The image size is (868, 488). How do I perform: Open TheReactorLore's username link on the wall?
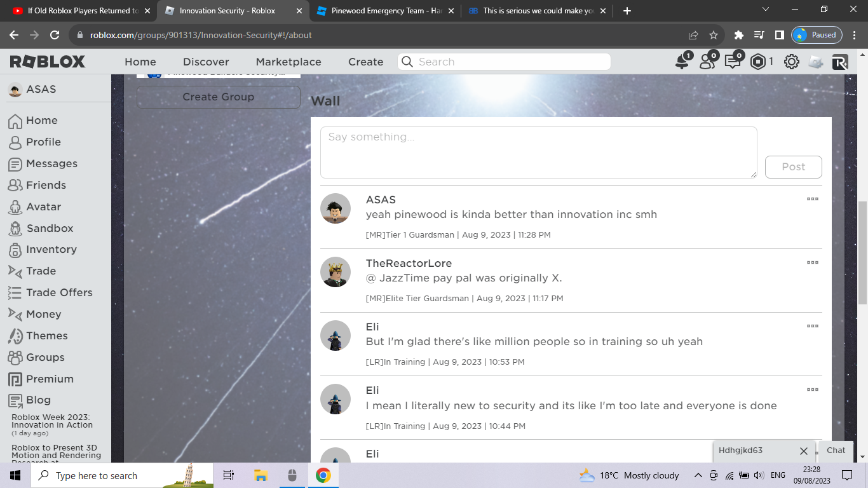click(409, 263)
